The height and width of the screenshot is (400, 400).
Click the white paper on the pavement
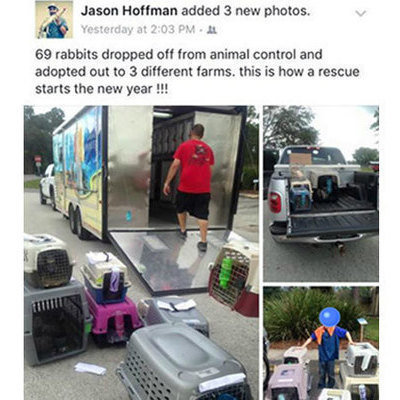point(90,368)
